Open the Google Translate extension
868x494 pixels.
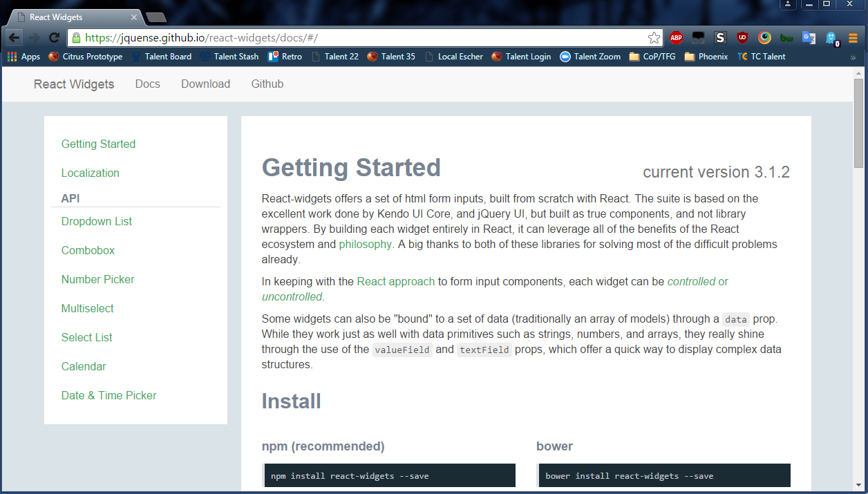(809, 38)
